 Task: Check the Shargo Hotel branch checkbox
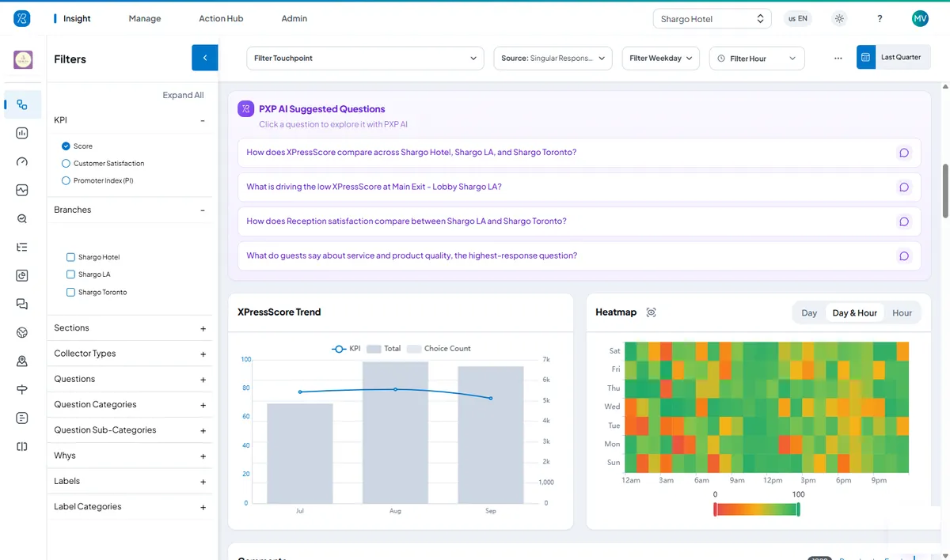[x=70, y=257]
